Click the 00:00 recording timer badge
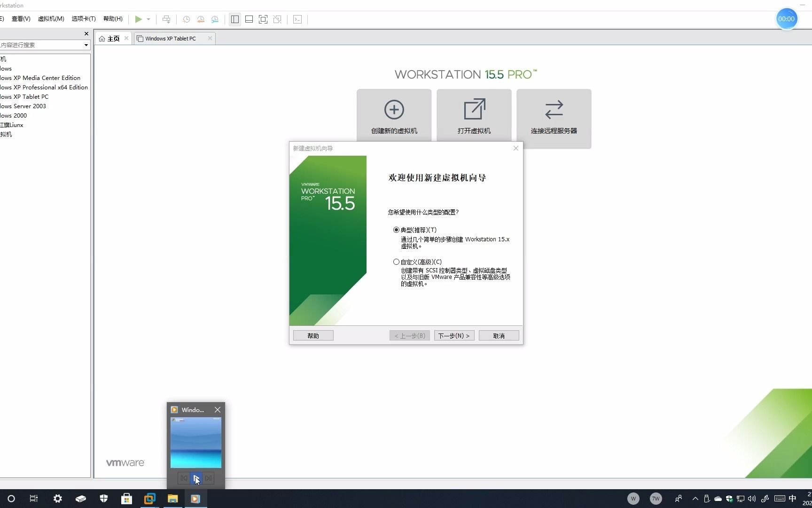 coord(786,19)
